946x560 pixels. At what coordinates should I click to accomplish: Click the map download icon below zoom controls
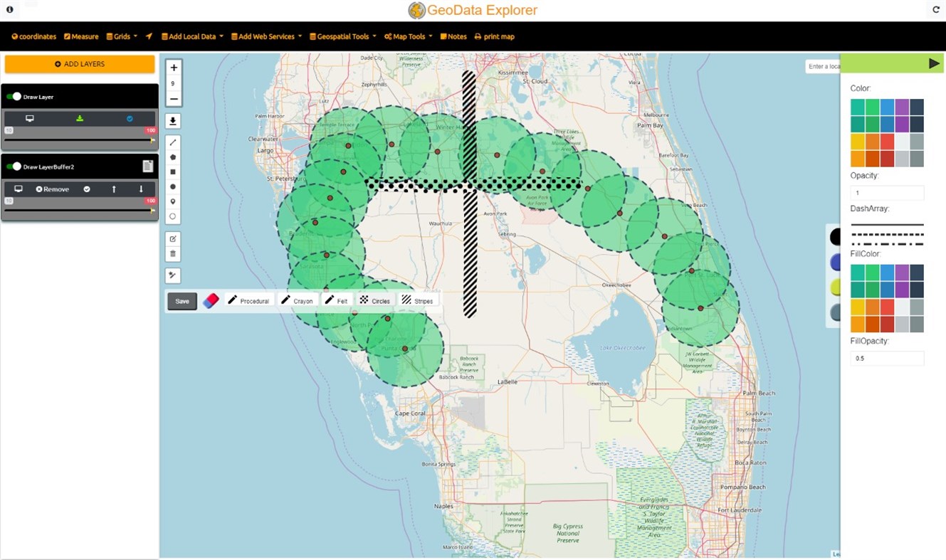pyautogui.click(x=173, y=121)
